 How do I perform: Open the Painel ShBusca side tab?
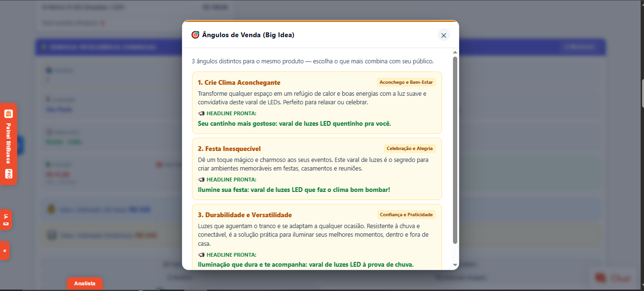click(x=8, y=144)
